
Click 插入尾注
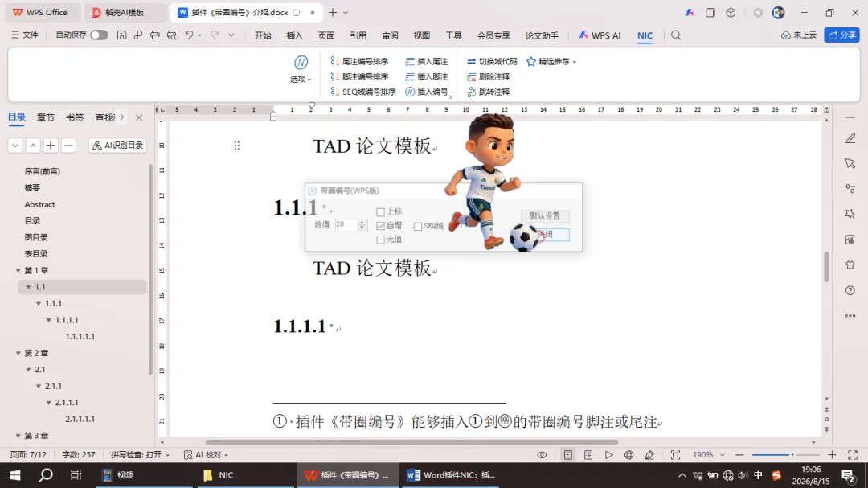click(426, 61)
